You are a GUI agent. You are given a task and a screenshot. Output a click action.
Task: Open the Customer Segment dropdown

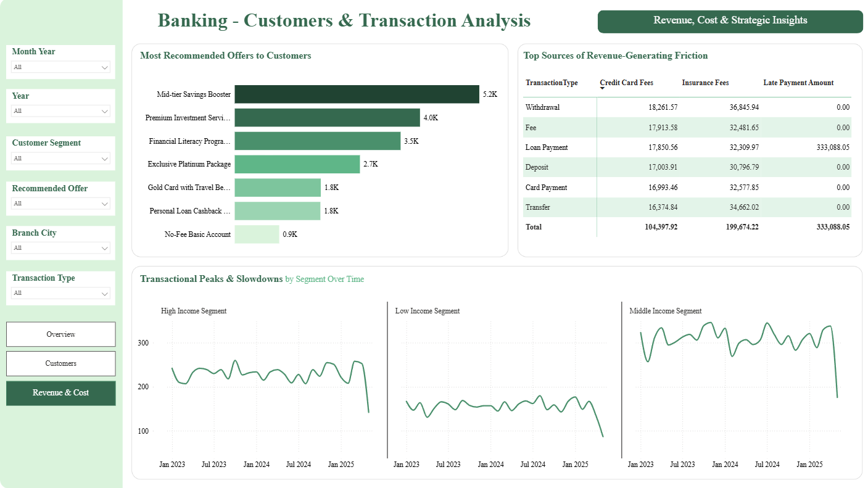(61, 159)
